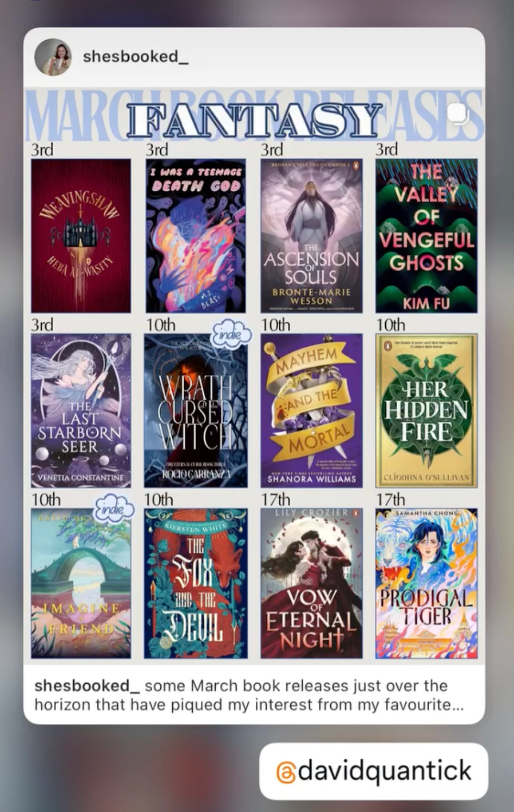Select The Last Starborn Seer cover

pos(81,410)
